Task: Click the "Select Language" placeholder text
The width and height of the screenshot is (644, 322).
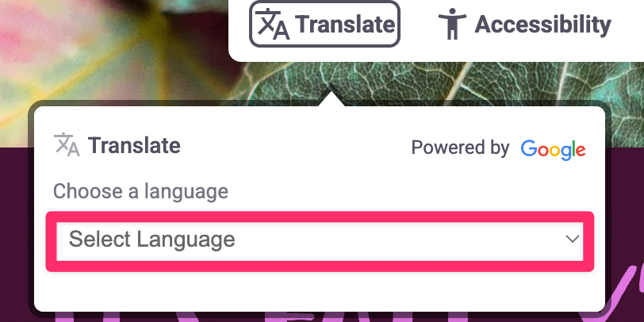Action: [152, 240]
